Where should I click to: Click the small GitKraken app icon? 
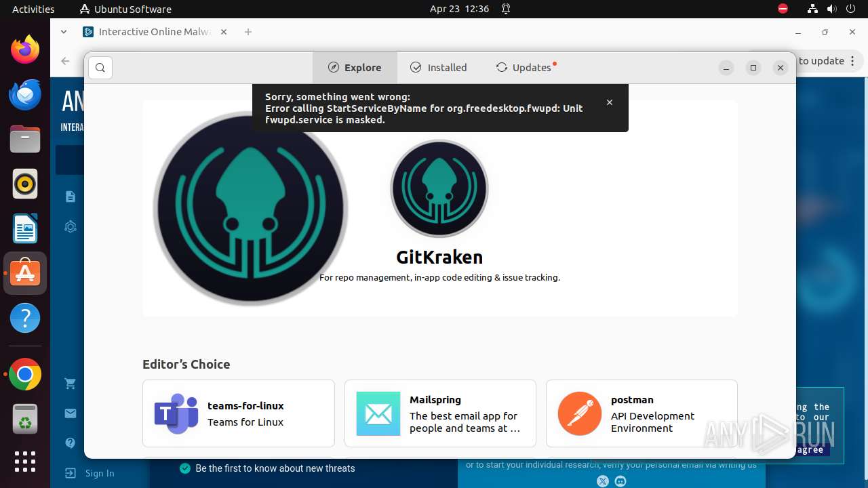tap(439, 188)
